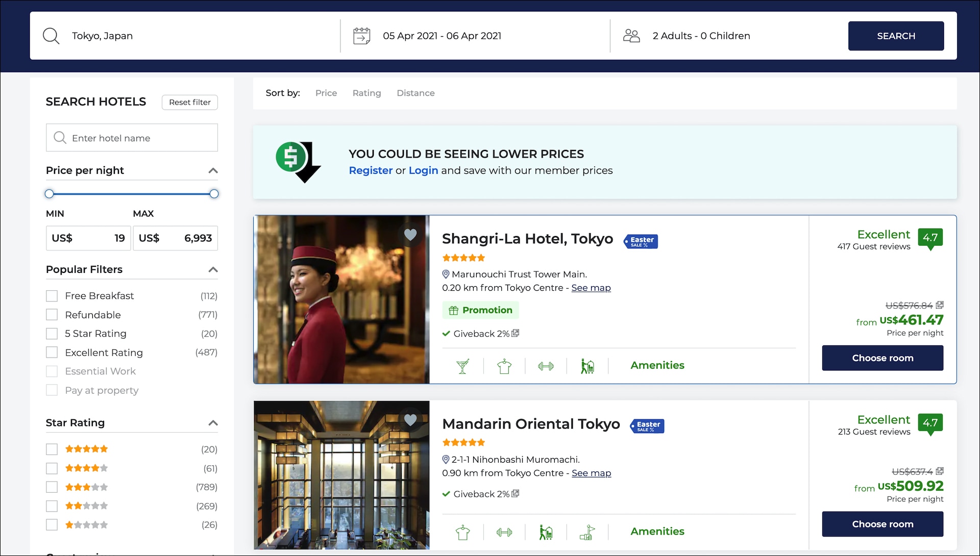This screenshot has height=556, width=980.
Task: Check the one-star rating (26) box
Action: [x=52, y=525]
